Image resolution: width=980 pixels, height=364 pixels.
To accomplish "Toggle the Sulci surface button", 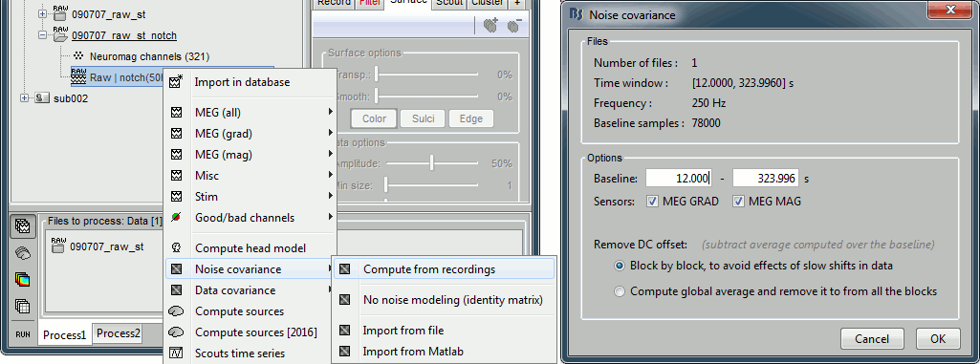I will click(x=424, y=118).
